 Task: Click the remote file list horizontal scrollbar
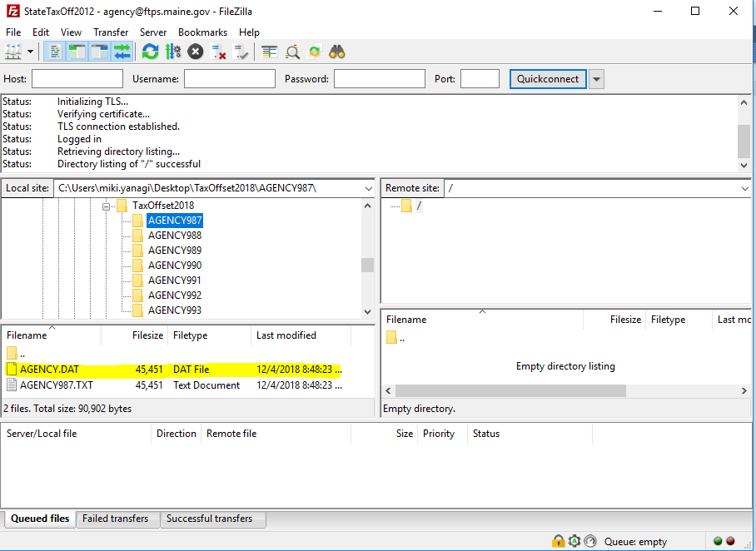coord(510,390)
